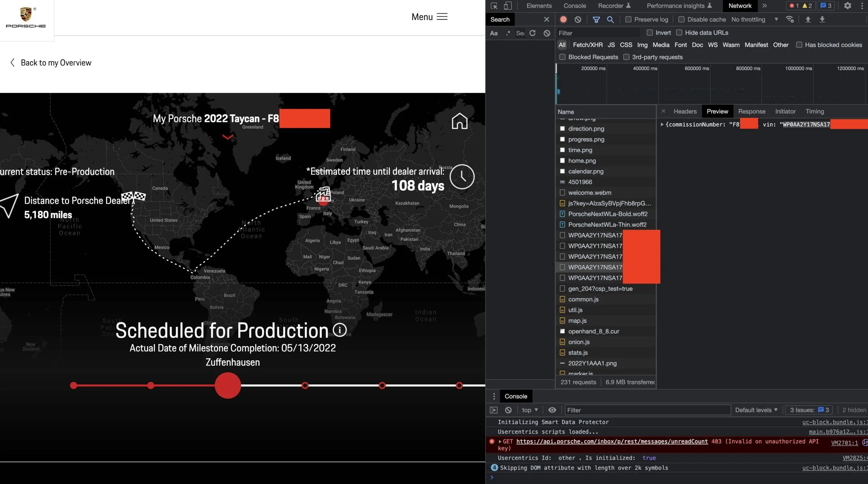Click the export HAR download icon
Image resolution: width=868 pixels, height=484 pixels.
click(x=822, y=20)
